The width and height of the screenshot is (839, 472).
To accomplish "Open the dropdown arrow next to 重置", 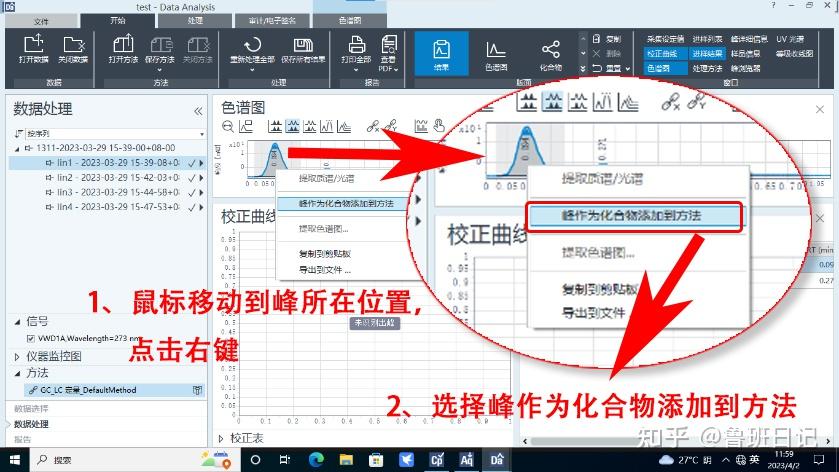I will click(x=628, y=68).
